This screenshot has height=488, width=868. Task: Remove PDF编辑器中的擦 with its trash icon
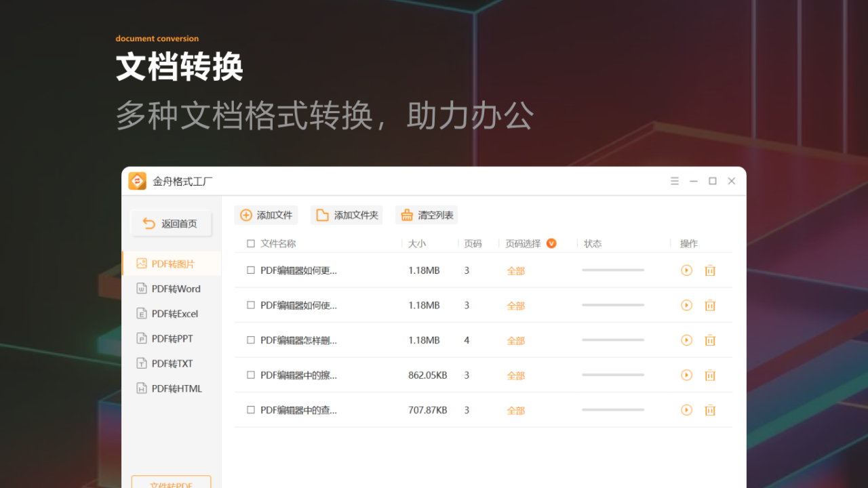point(710,375)
